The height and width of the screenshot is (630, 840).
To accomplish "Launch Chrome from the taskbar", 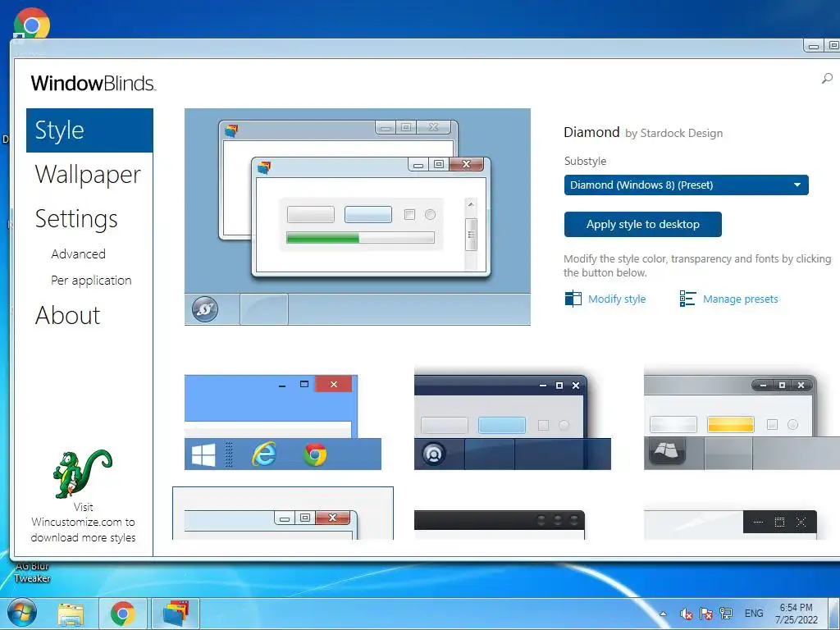I will pos(123,614).
